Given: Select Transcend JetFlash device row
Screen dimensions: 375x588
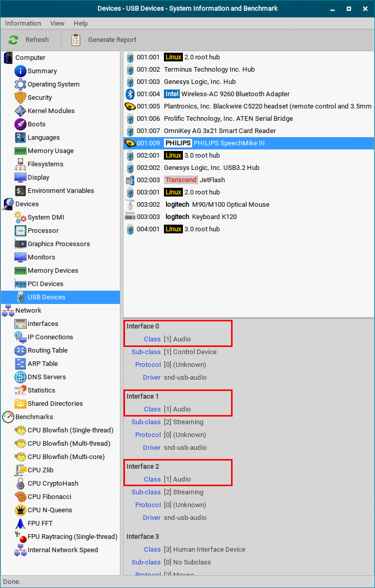Looking at the screenshot, I should point(248,180).
